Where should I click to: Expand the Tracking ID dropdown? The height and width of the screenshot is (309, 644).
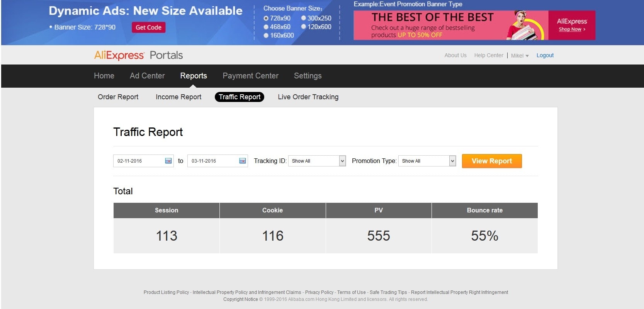(x=317, y=161)
